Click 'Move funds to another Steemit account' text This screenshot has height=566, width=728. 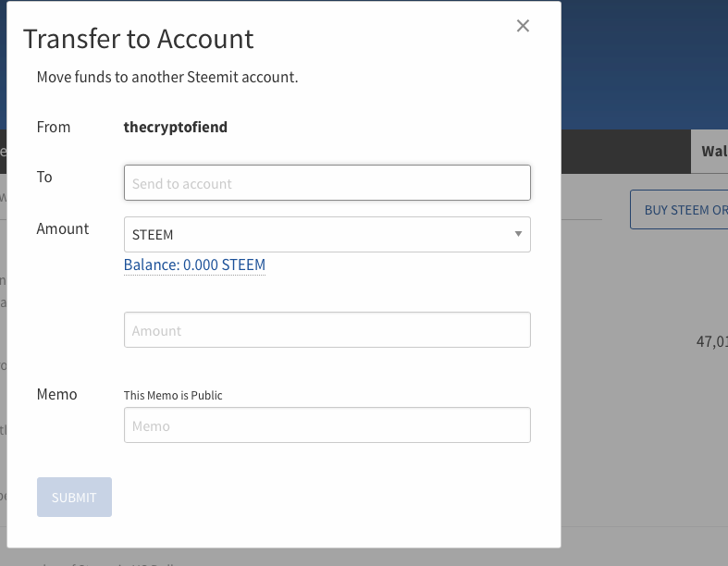[x=167, y=77]
